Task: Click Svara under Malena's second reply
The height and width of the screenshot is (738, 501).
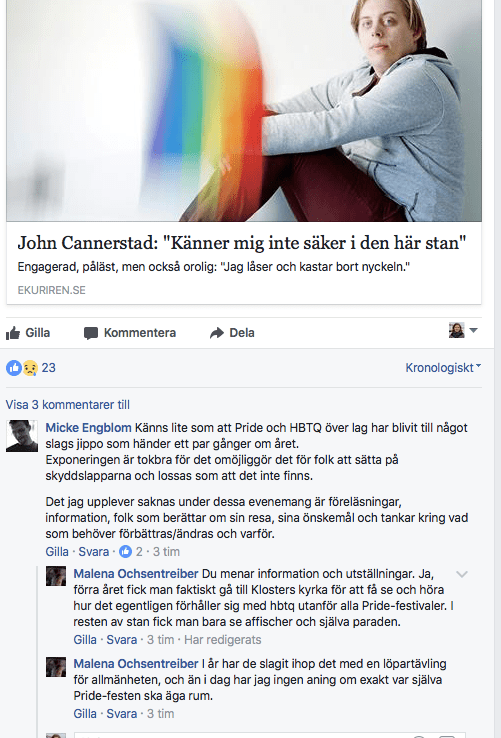Action: pyautogui.click(x=121, y=714)
